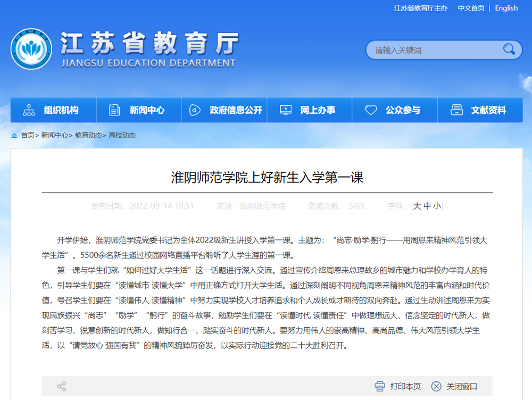Click the 打印本页 text
Screen dimensions: 532x400
click(405, 386)
